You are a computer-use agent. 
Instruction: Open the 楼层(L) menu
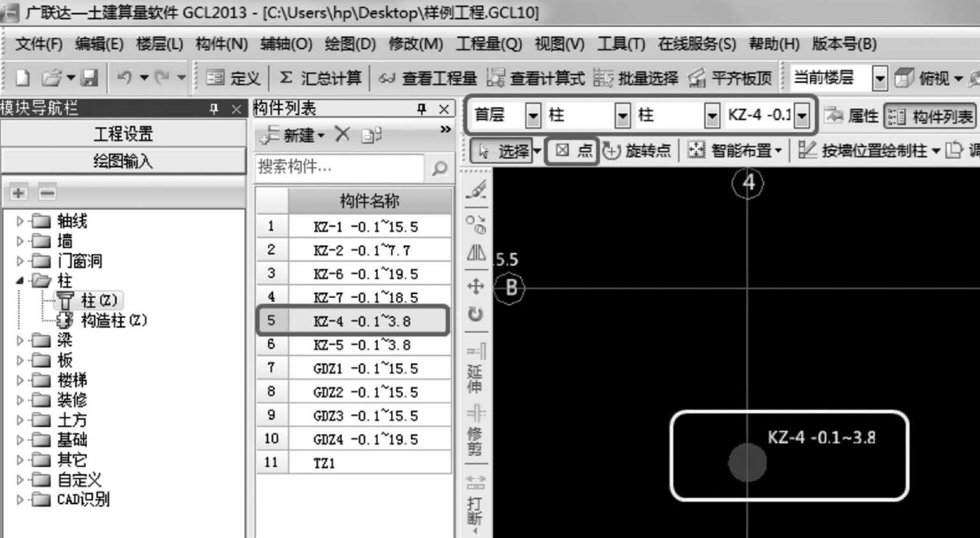click(x=160, y=44)
